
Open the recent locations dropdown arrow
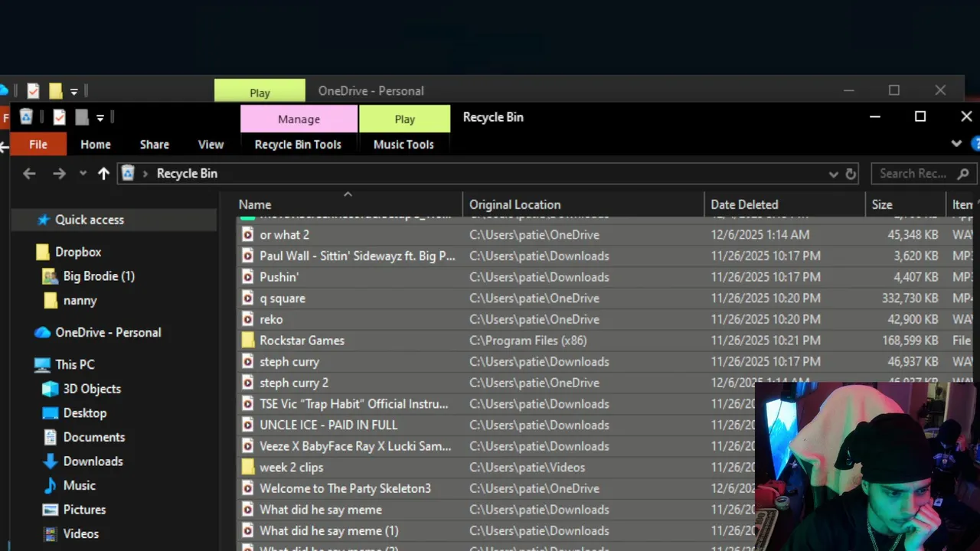click(x=83, y=174)
